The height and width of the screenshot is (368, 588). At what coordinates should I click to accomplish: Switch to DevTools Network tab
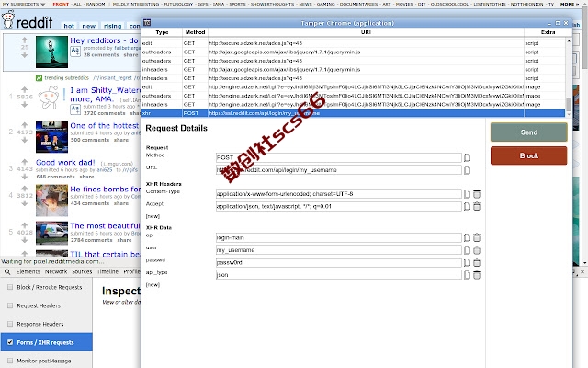[x=56, y=272]
